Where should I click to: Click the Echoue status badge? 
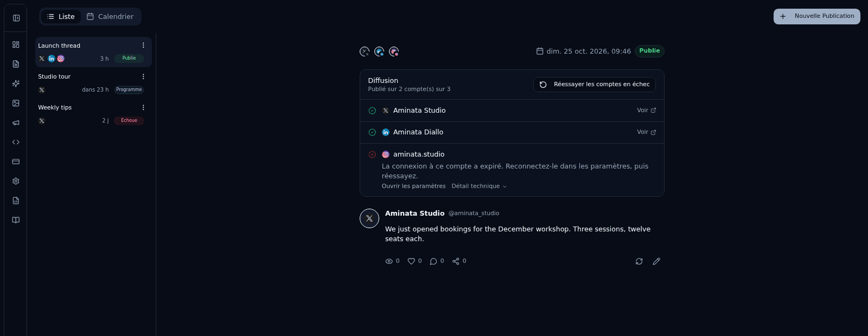(129, 120)
